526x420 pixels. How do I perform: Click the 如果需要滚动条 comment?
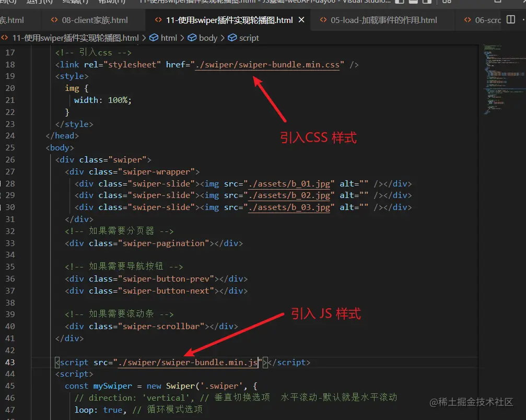tap(120, 314)
